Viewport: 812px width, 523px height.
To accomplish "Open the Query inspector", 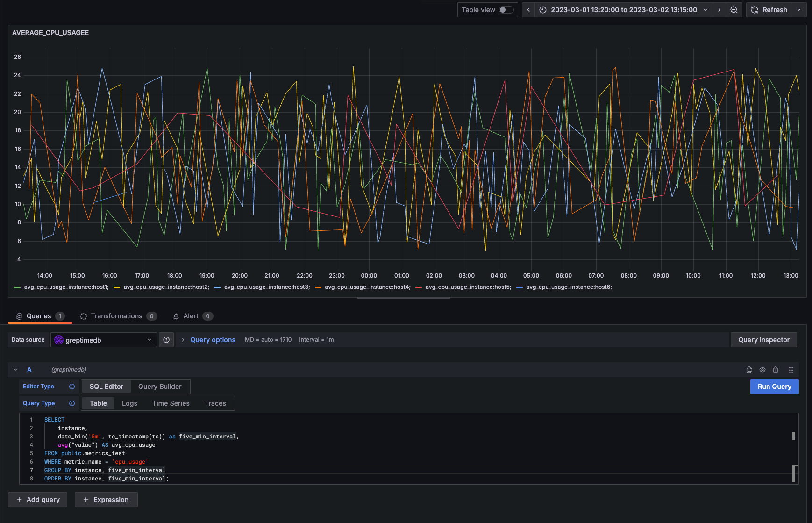I will point(763,340).
